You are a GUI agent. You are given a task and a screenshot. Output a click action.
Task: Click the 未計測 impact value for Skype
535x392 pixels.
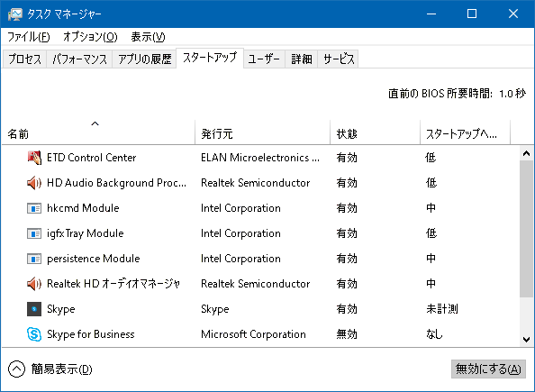click(x=442, y=309)
